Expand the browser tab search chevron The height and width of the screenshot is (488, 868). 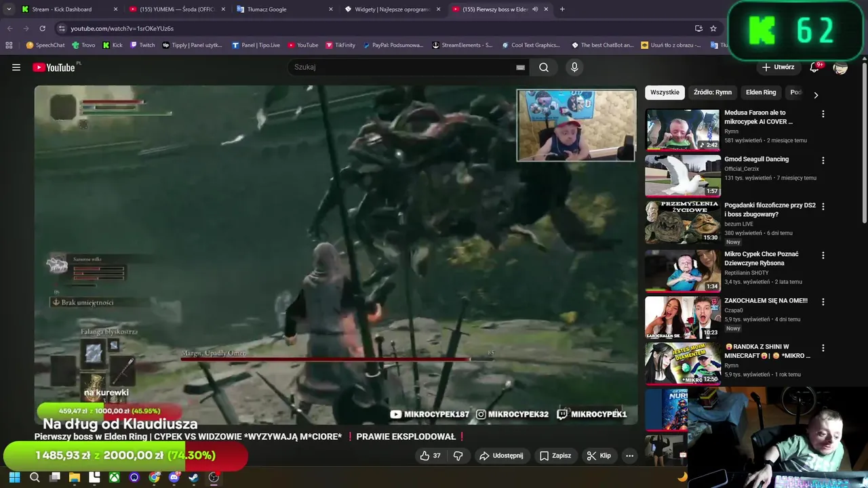pyautogui.click(x=9, y=9)
